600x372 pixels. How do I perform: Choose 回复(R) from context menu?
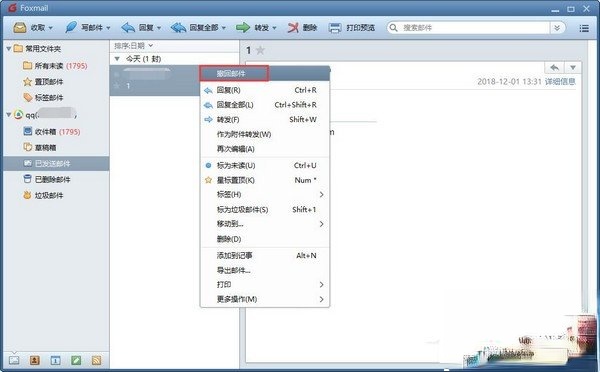click(265, 90)
